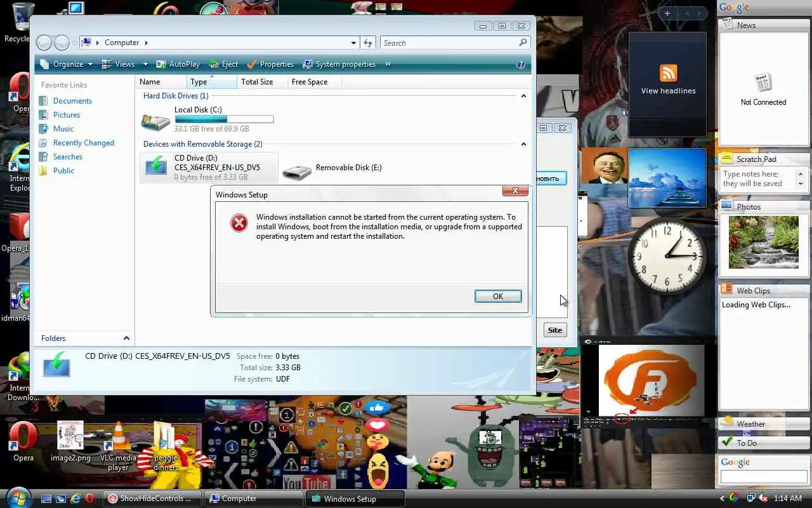Switch to Windows Setup taskbar button
Screen dimensions: 812x508
click(x=355, y=499)
